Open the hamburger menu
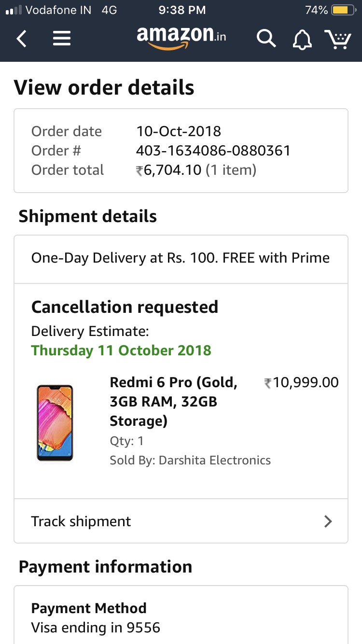Viewport: 362px width, 644px height. (62, 39)
